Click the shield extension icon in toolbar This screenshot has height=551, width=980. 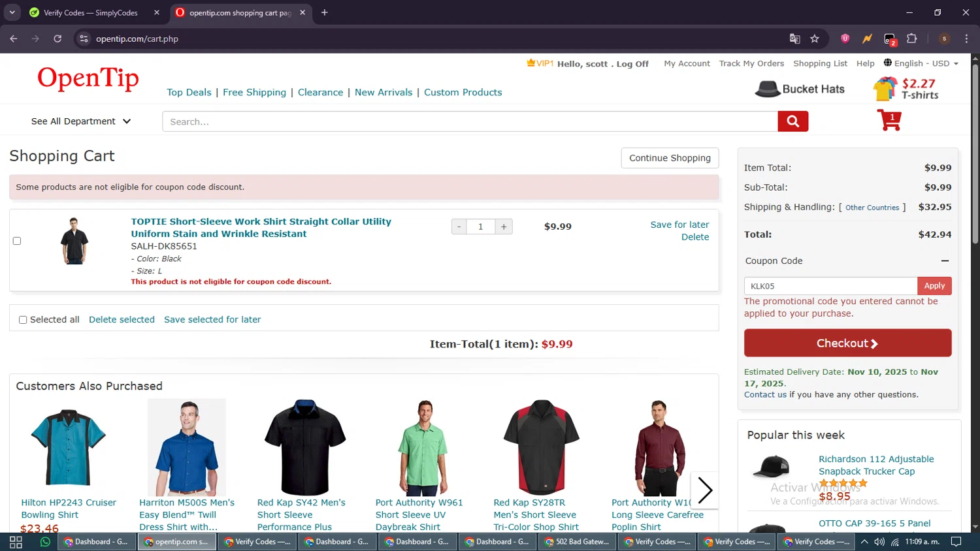(x=845, y=39)
